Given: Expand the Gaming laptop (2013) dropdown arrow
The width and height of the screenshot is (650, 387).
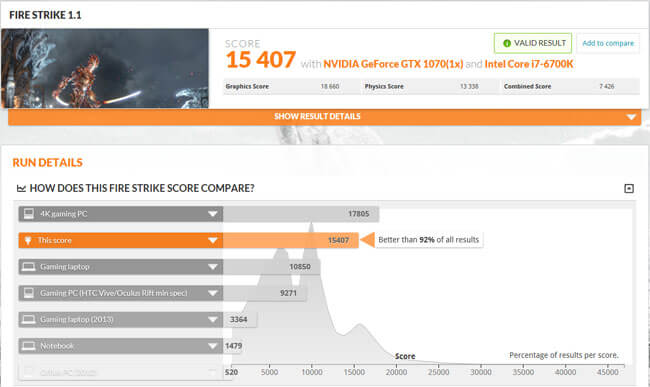Looking at the screenshot, I should (213, 319).
